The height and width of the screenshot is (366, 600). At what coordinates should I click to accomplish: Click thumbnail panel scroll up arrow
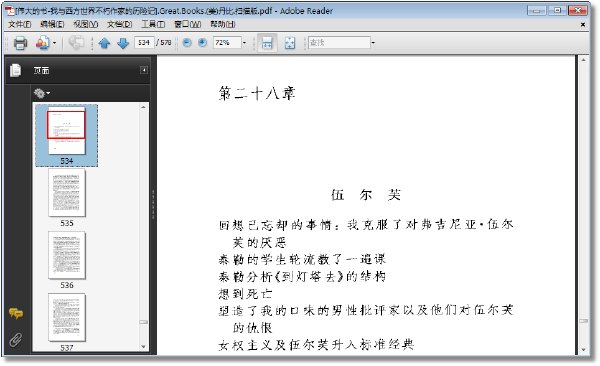143,107
